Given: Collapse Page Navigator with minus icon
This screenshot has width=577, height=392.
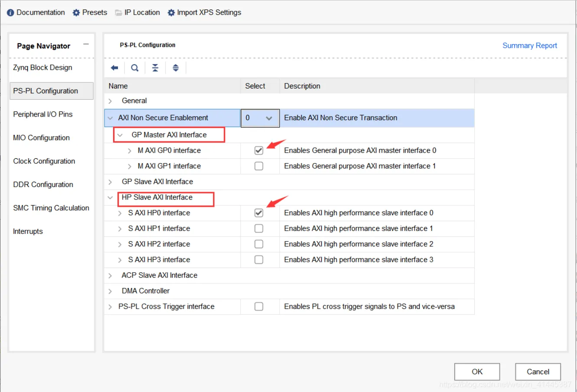Looking at the screenshot, I should 86,44.
